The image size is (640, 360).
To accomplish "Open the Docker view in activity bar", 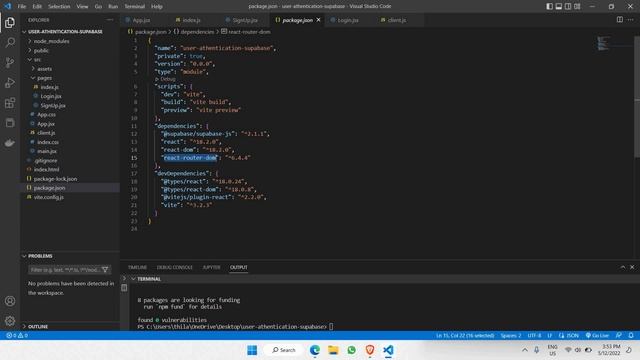I will tap(10, 142).
